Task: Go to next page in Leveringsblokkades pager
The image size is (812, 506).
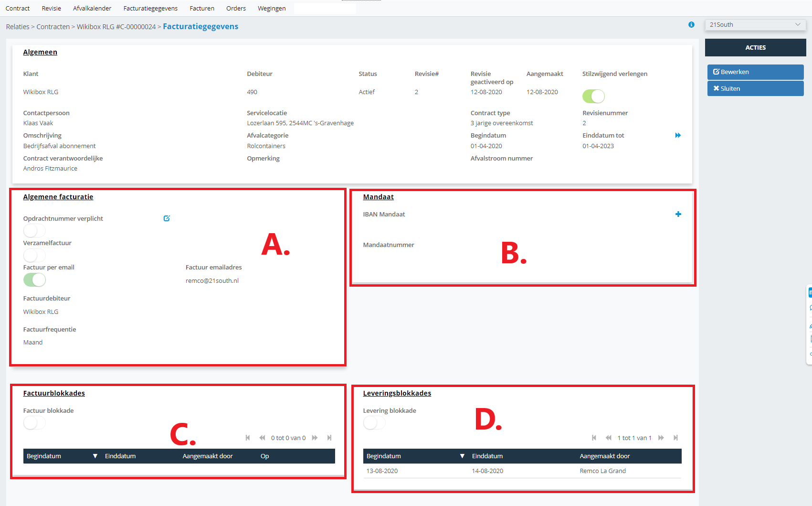Action: tap(661, 438)
